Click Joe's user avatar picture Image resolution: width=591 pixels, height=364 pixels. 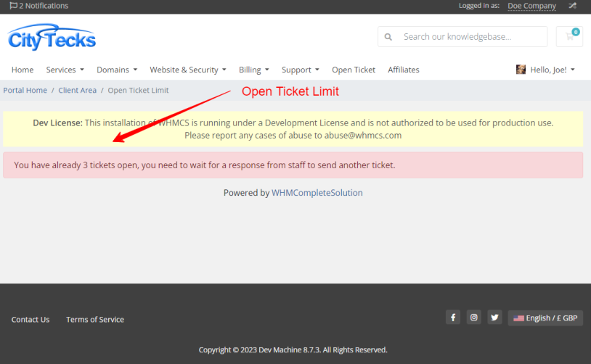point(521,70)
